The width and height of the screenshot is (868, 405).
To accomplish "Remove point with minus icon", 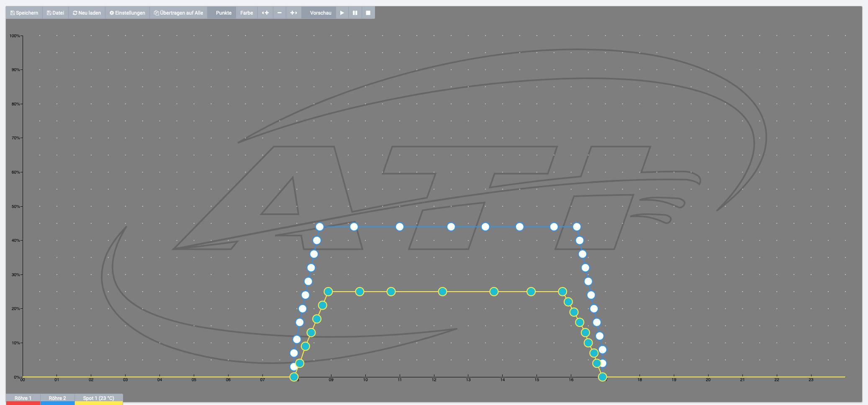I will point(279,13).
